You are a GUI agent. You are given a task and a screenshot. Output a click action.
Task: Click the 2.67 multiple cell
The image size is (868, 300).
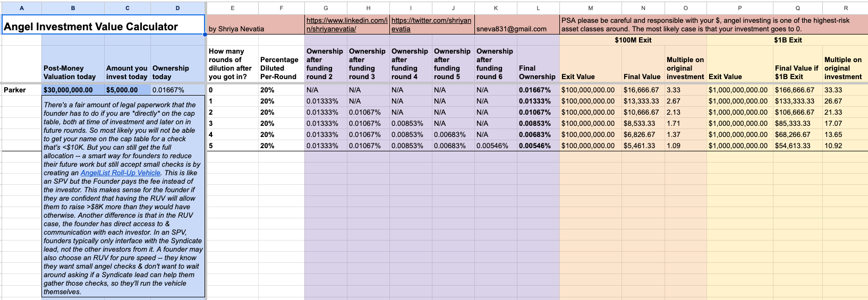686,101
